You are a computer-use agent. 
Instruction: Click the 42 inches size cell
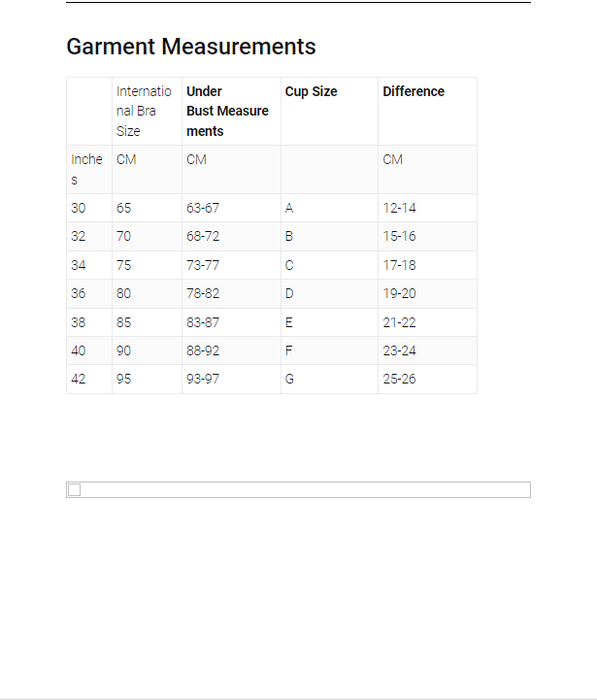pos(78,379)
